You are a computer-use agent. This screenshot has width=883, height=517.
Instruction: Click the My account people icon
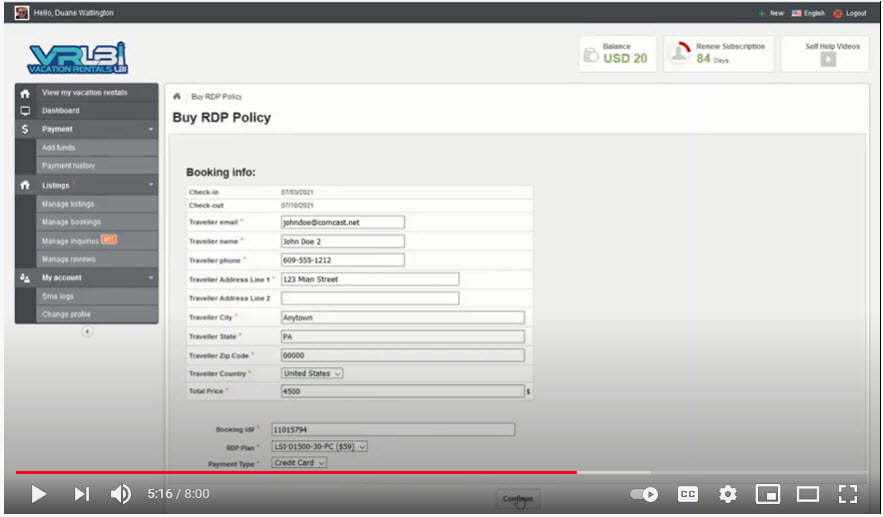tap(25, 278)
